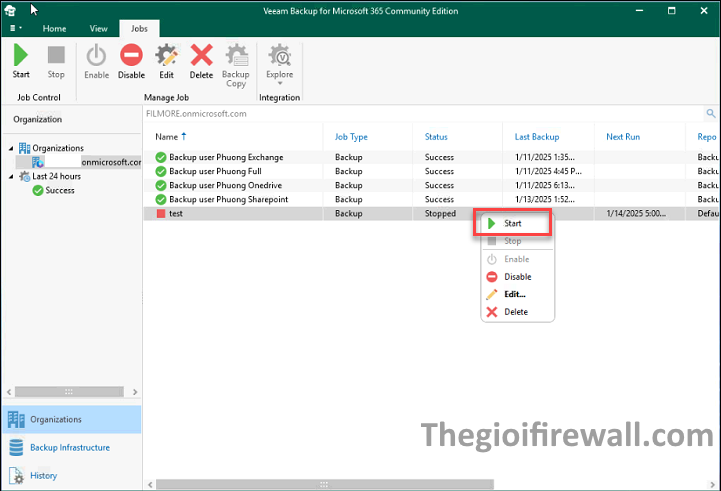Click the 1/14/2025 5:00 next run cell
This screenshot has height=491, width=721.
click(x=636, y=213)
